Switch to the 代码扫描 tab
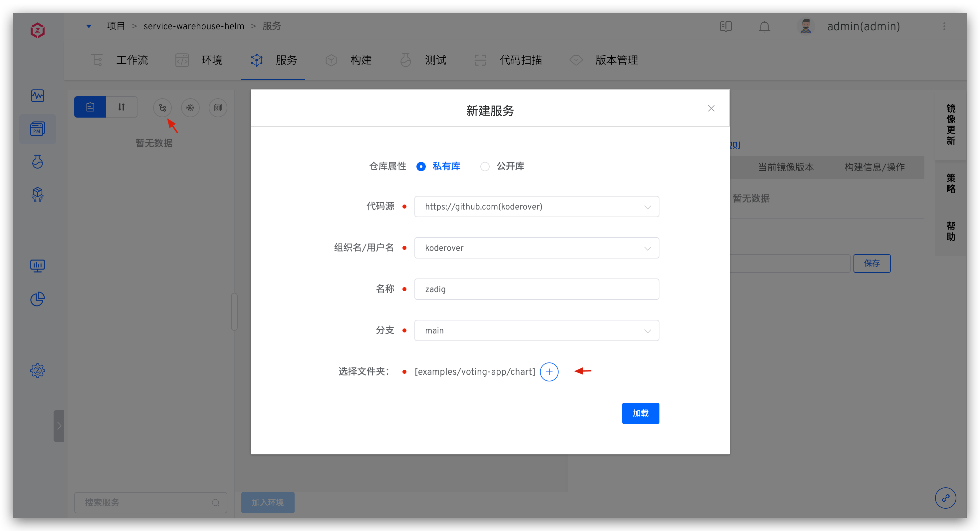The image size is (980, 531). 508,60
